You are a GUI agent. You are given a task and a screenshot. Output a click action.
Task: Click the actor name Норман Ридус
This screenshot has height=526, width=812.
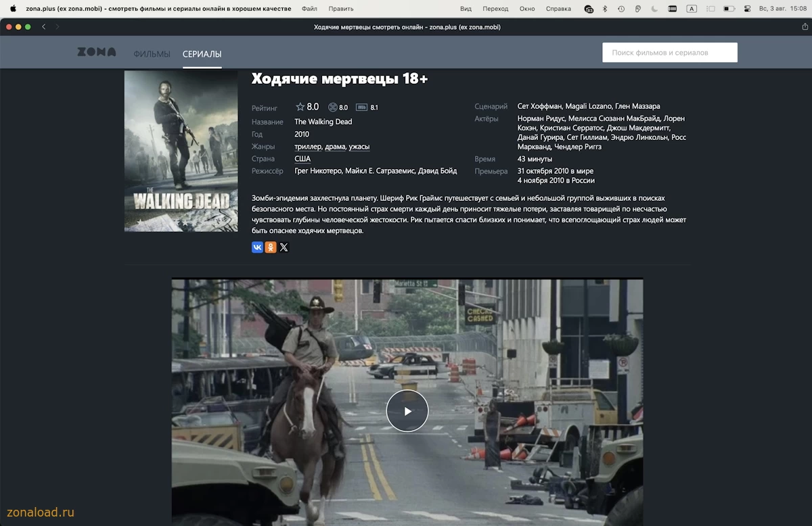[x=541, y=118]
